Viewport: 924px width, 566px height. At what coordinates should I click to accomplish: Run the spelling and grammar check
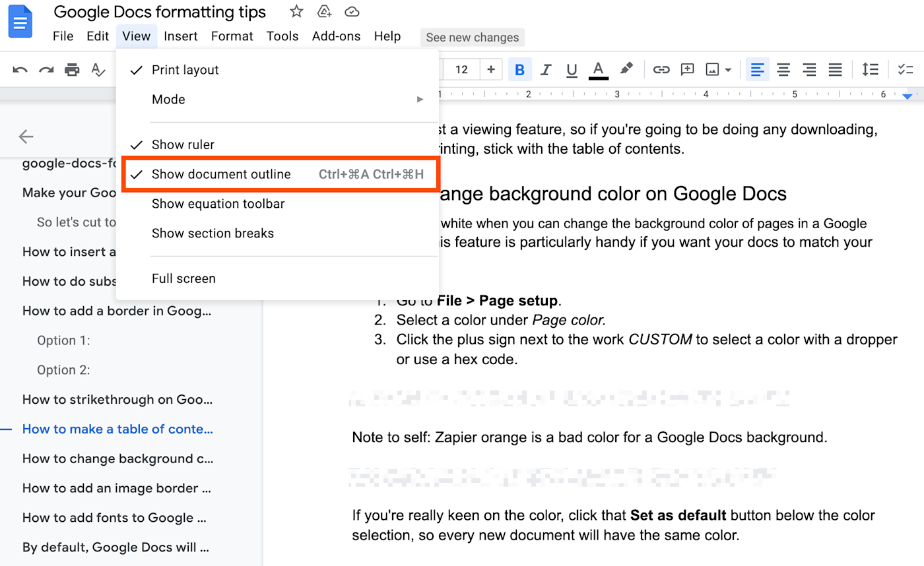(x=98, y=70)
